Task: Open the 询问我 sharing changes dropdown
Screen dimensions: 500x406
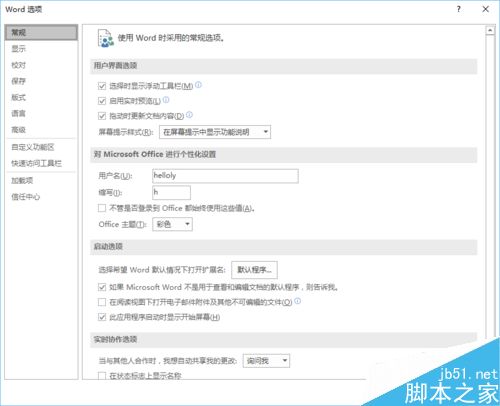Action: [266, 361]
